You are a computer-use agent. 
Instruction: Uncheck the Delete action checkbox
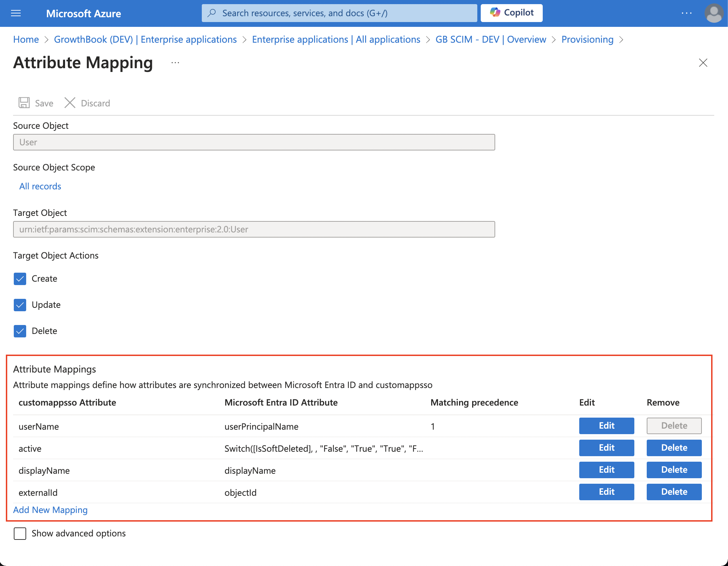pyautogui.click(x=20, y=331)
